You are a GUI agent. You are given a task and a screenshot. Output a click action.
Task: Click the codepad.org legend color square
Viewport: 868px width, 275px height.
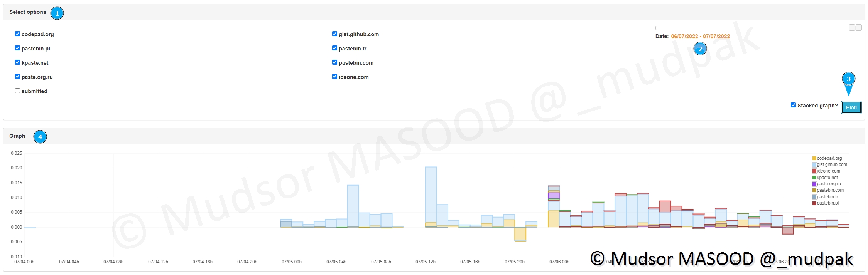point(814,158)
